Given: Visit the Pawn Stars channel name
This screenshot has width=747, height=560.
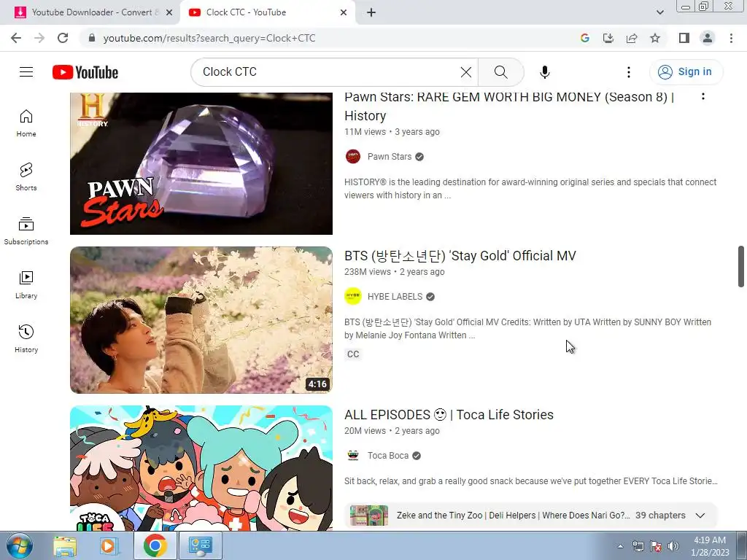Looking at the screenshot, I should point(390,157).
